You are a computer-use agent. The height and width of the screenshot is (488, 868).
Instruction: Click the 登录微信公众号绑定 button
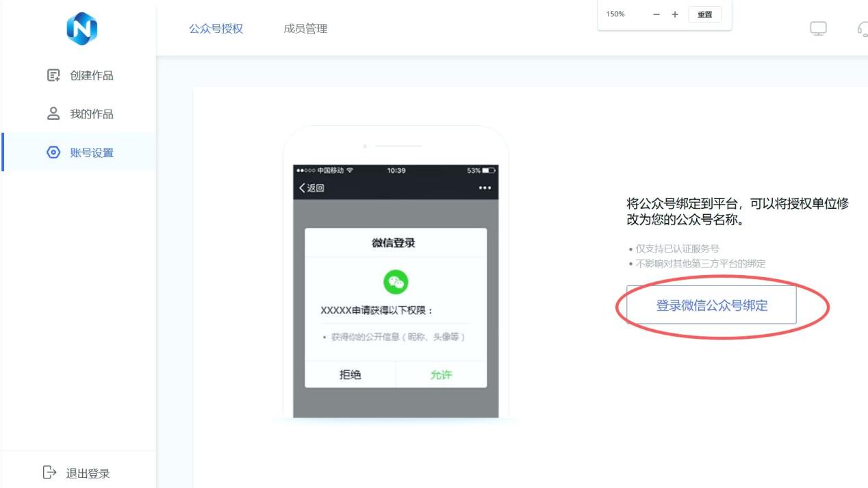click(x=711, y=305)
